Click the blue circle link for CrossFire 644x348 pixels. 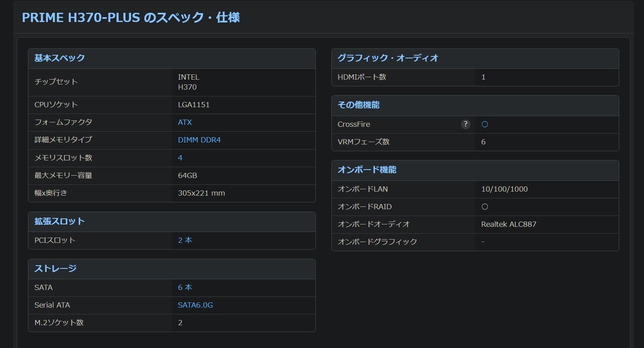tap(484, 124)
